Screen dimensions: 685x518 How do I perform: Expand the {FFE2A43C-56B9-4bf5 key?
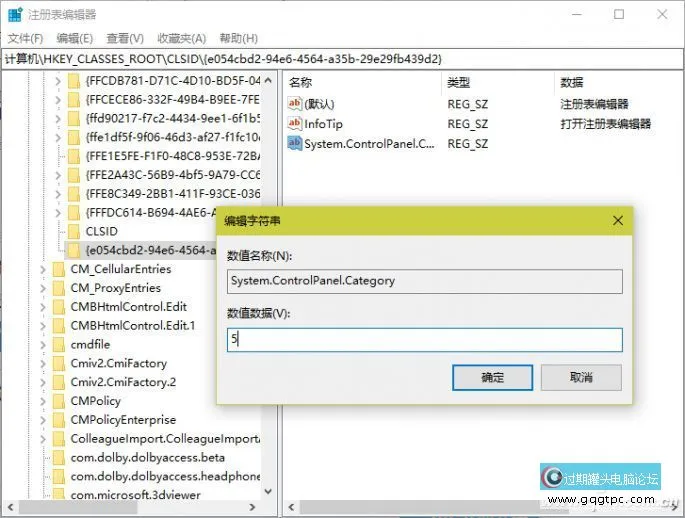click(x=58, y=175)
